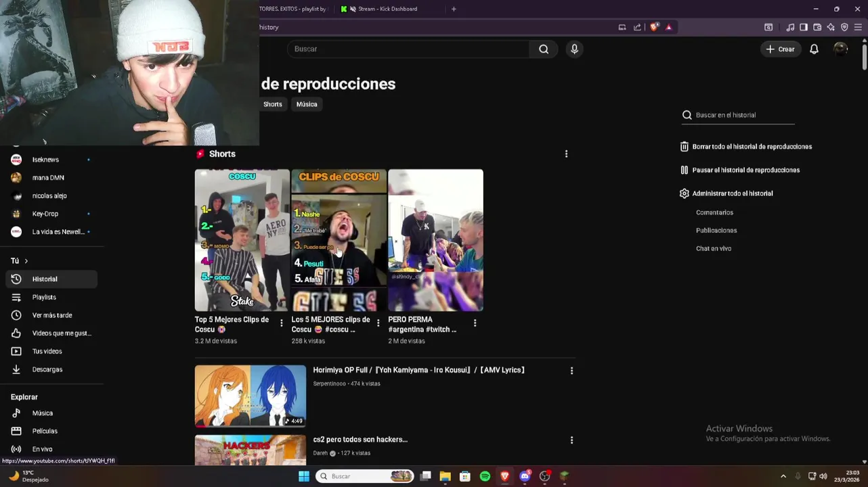Open the PERO PERMA short thumbnail
The width and height of the screenshot is (868, 487).
click(x=435, y=240)
